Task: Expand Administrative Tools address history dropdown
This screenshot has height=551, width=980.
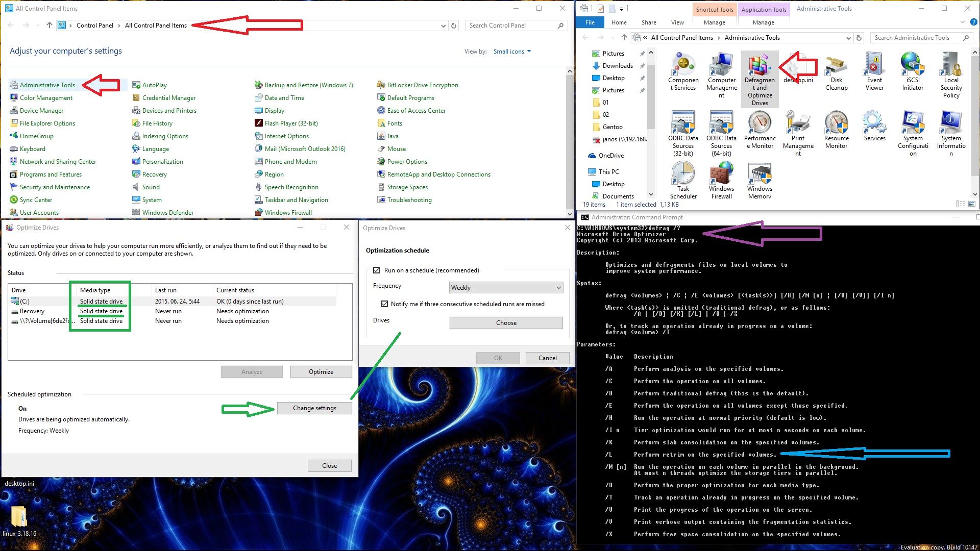Action: [848, 38]
